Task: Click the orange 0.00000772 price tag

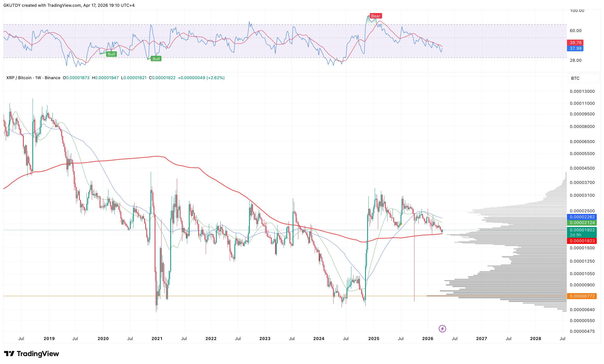Action: [582, 296]
